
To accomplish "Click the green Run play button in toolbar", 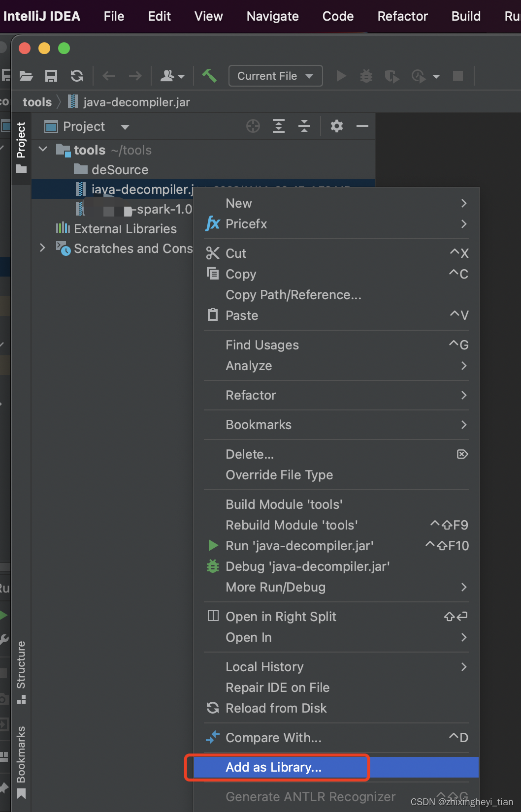I will 341,76.
